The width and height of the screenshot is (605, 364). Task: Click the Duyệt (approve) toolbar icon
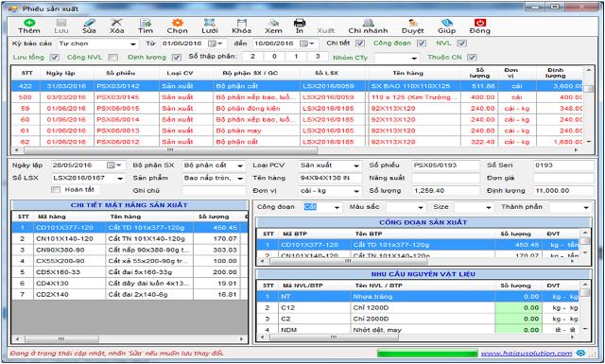click(413, 23)
